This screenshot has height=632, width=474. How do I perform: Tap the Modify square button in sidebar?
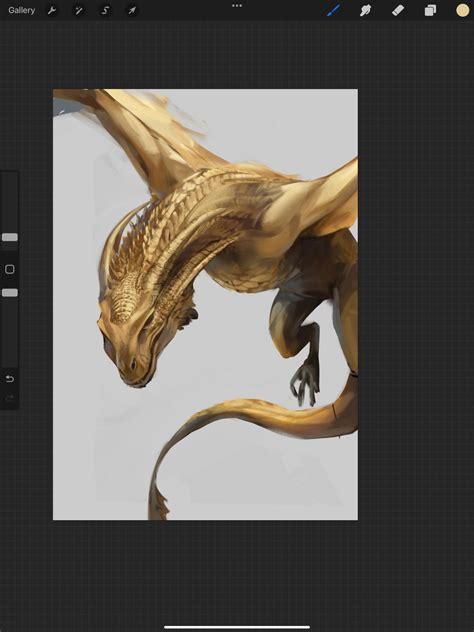click(10, 269)
